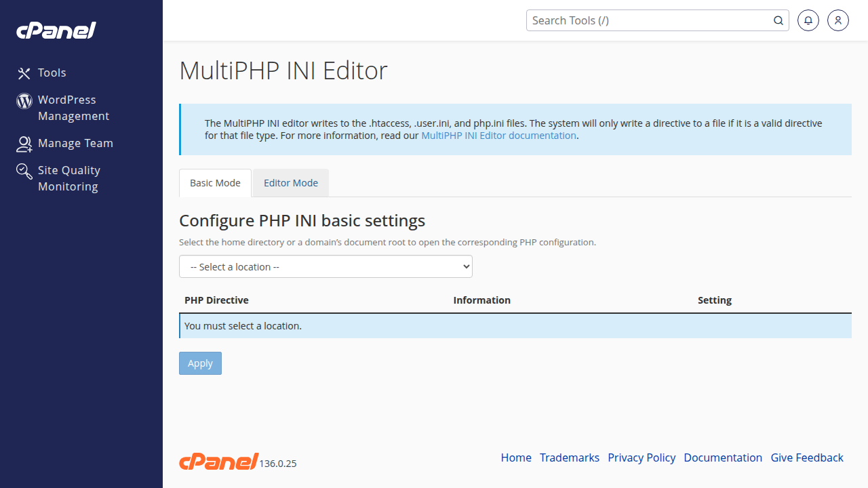Click the Apply button

[x=200, y=363]
